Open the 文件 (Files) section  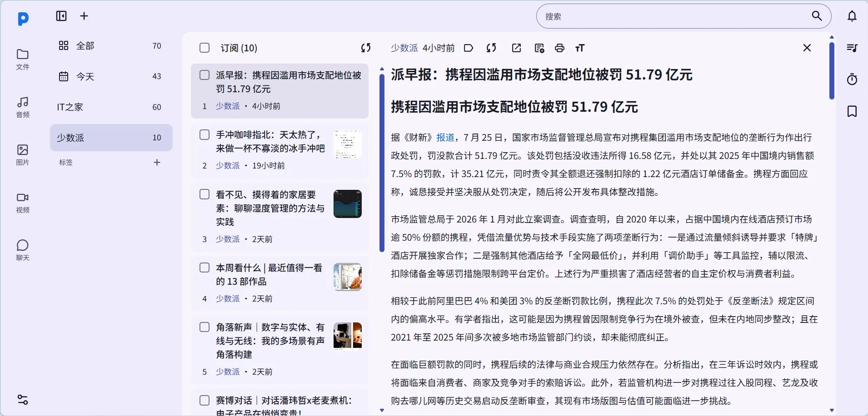point(23,59)
